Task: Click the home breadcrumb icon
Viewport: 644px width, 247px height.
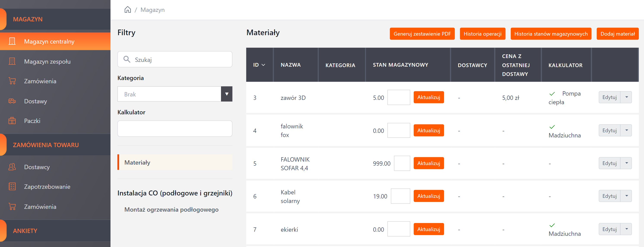Action: pyautogui.click(x=128, y=10)
